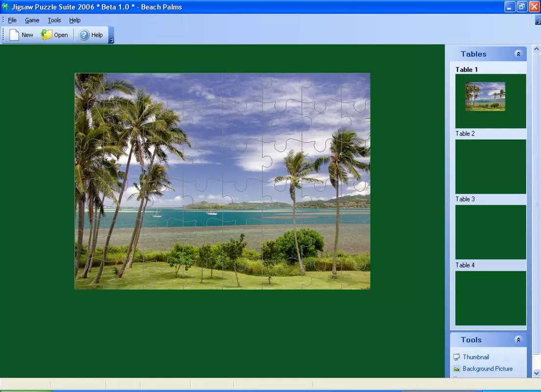Click the Background Picture icon
541x392 pixels.
click(457, 368)
